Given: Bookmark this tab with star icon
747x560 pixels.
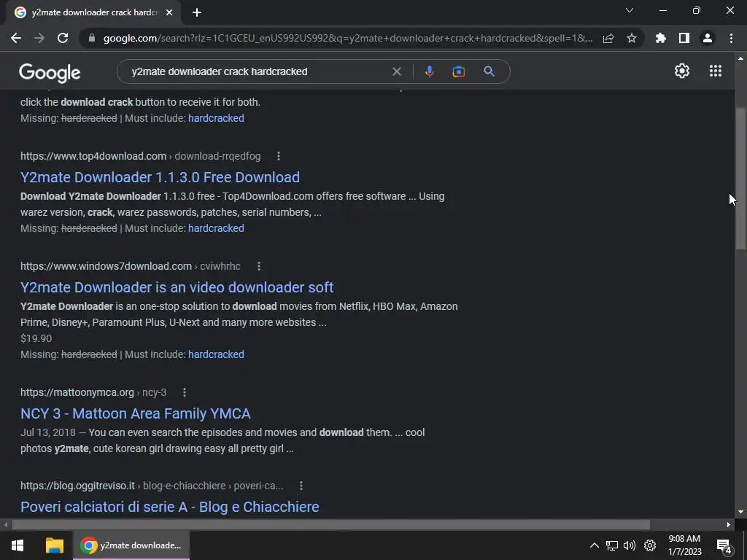Looking at the screenshot, I should tap(632, 38).
